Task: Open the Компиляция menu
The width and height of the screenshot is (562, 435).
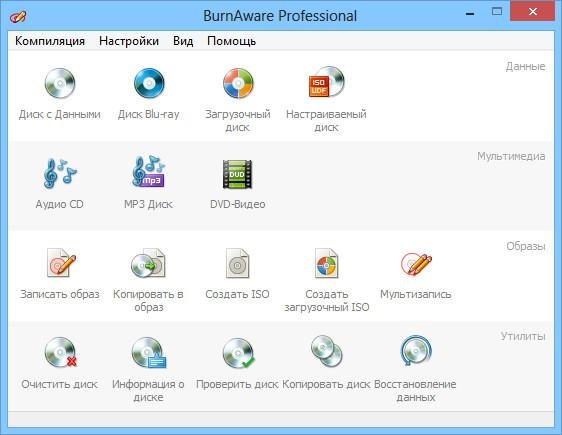Action: pyautogui.click(x=50, y=41)
